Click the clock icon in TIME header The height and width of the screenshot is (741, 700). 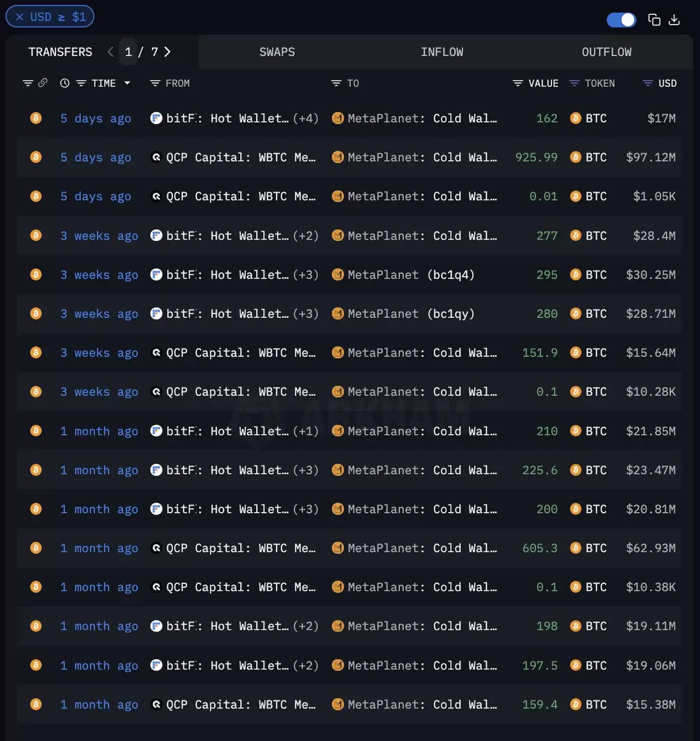point(64,83)
